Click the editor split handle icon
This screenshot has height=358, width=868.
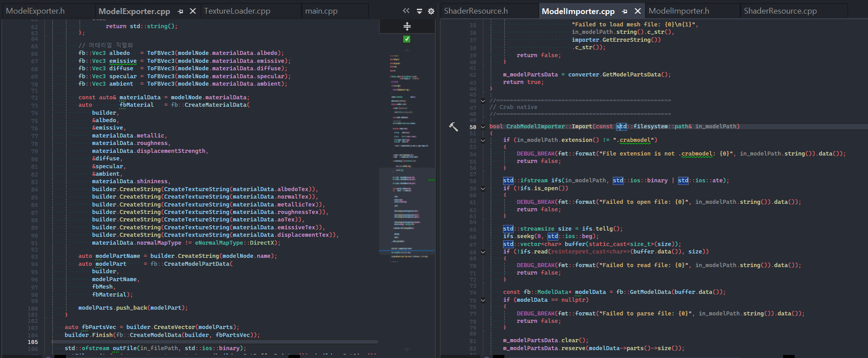tap(407, 26)
